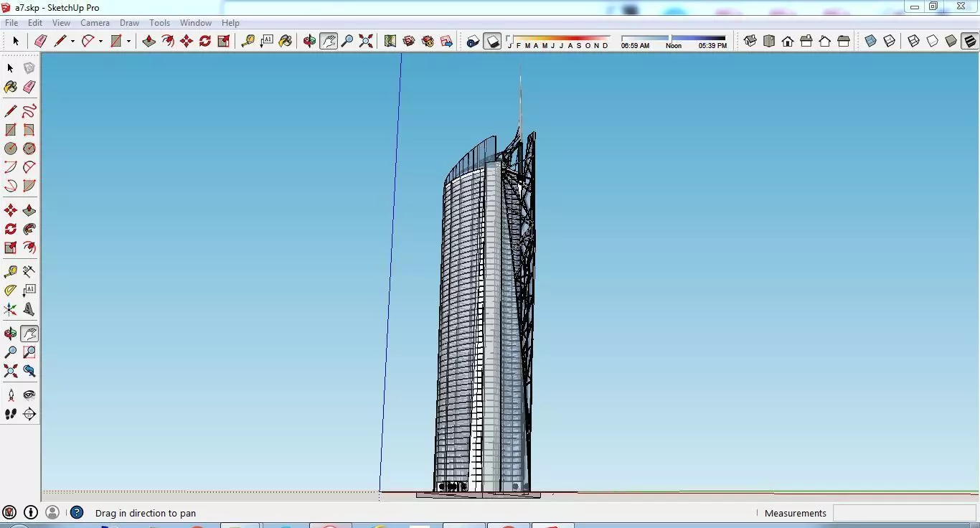Click the sign-in user icon
Screen dimensions: 980x528
coord(52,512)
